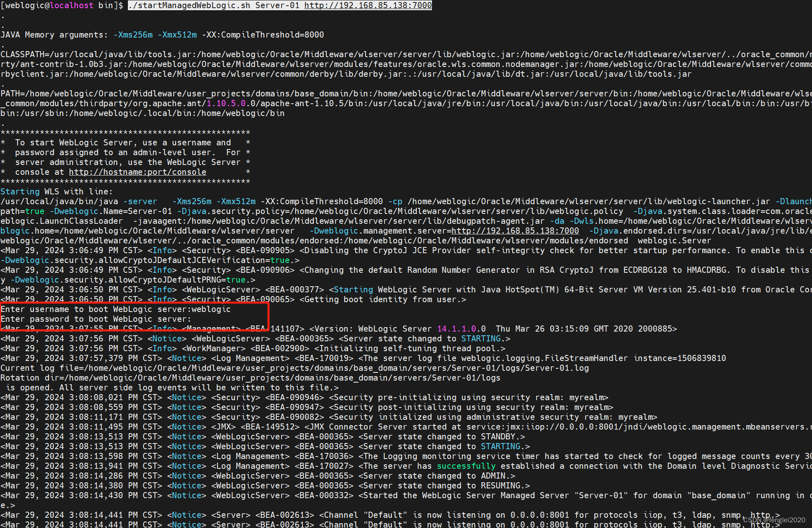Select the Channel Default listening log line
This screenshot has height=528, width=812.
pyautogui.click(x=368, y=515)
